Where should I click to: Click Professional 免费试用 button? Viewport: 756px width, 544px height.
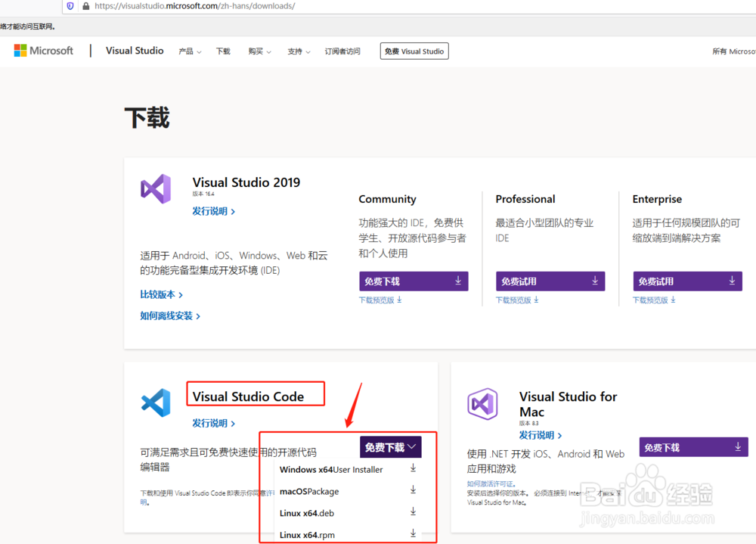pyautogui.click(x=550, y=281)
